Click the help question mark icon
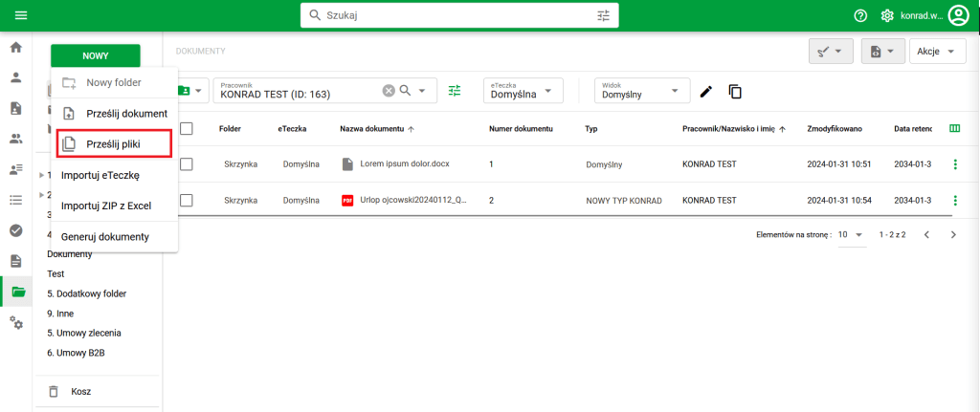This screenshot has height=412, width=980. point(860,15)
